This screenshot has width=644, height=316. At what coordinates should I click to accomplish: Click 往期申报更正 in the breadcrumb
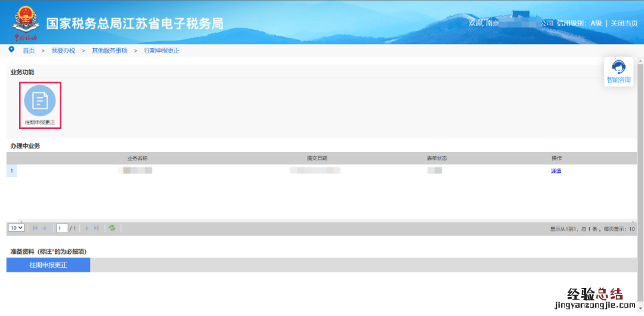(162, 51)
